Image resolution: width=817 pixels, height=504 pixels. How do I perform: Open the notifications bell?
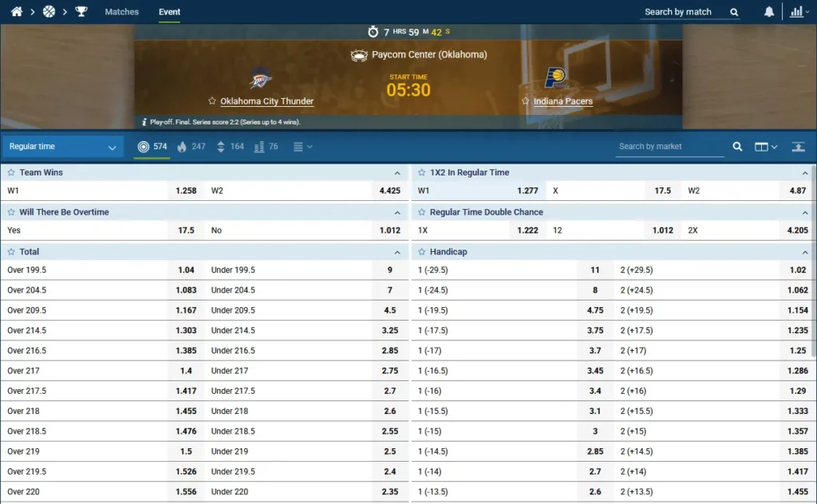[x=769, y=12]
